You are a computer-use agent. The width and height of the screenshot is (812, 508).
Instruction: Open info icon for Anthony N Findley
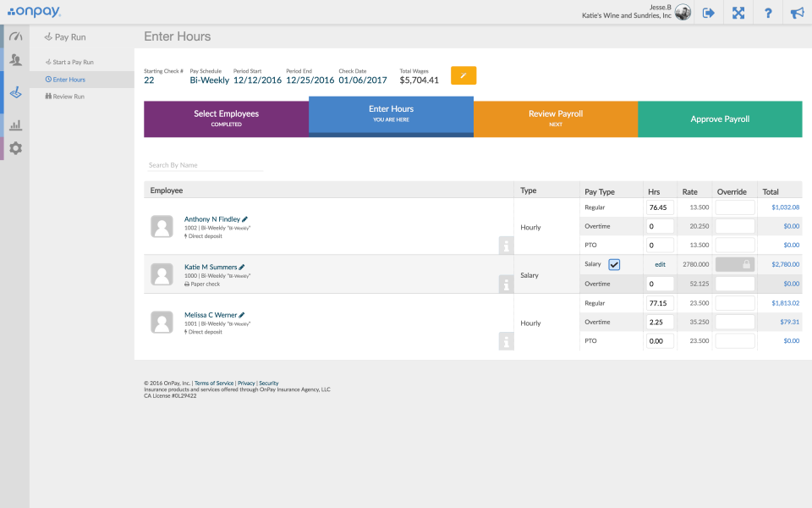click(x=506, y=246)
